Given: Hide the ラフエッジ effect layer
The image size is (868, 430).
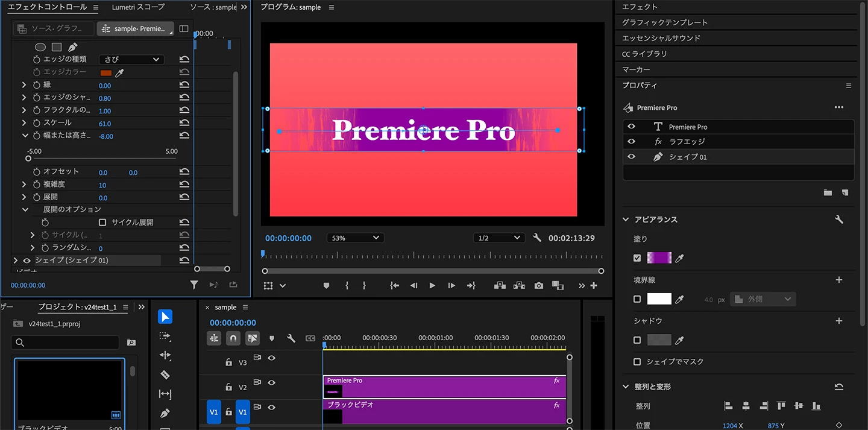Looking at the screenshot, I should click(631, 141).
